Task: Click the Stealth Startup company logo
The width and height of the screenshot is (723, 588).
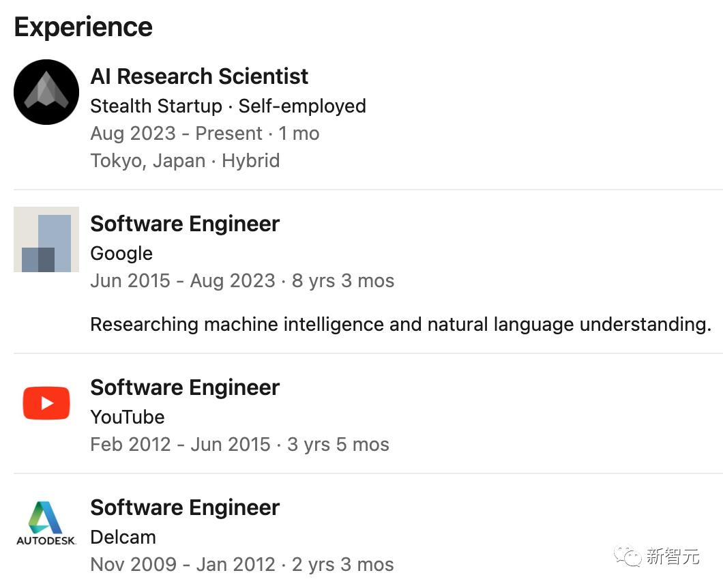Action: click(x=46, y=92)
